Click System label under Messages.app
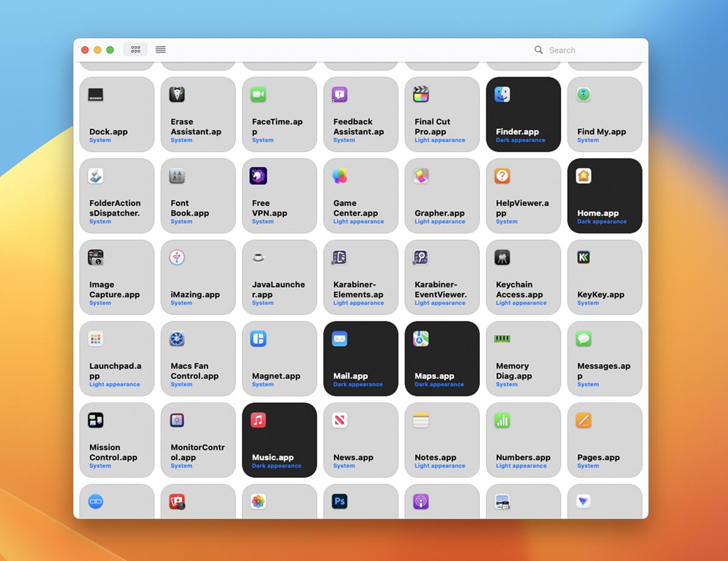728x561 pixels. [x=588, y=384]
